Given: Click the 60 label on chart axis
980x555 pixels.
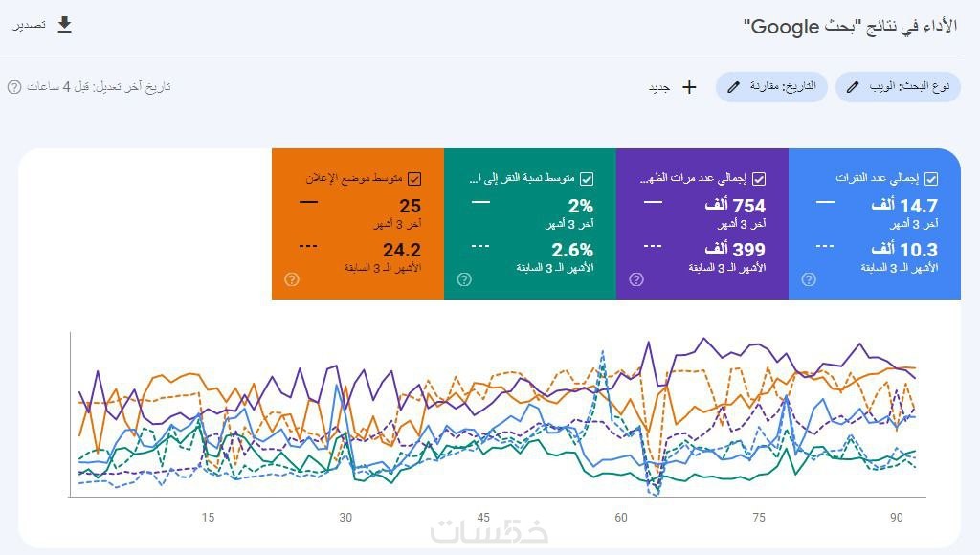Looking at the screenshot, I should tap(621, 518).
